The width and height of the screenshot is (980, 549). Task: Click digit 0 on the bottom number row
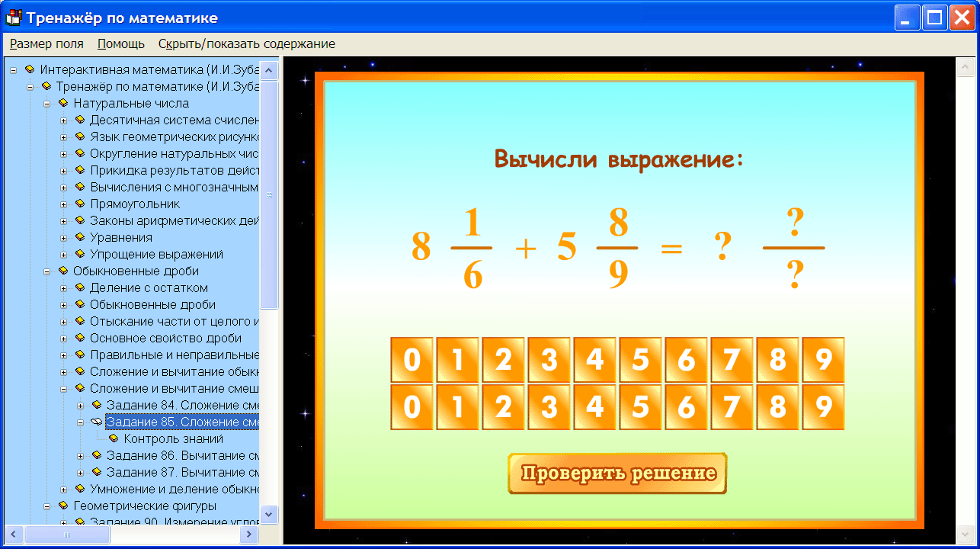(412, 407)
